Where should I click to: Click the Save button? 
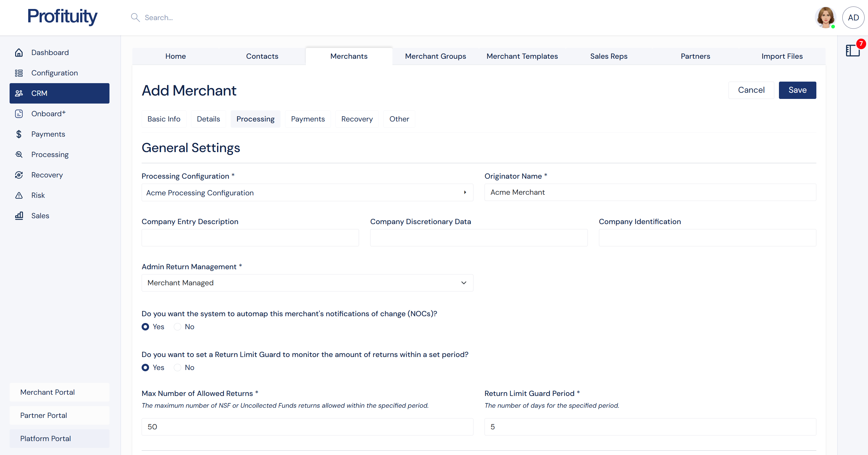point(797,90)
